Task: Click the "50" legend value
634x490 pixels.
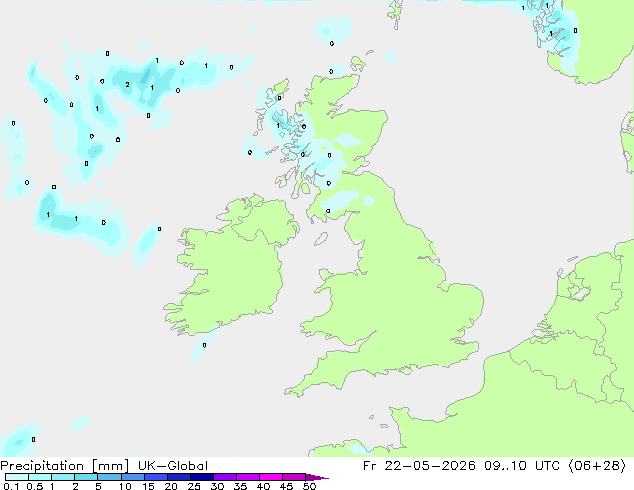Action: 309,486
